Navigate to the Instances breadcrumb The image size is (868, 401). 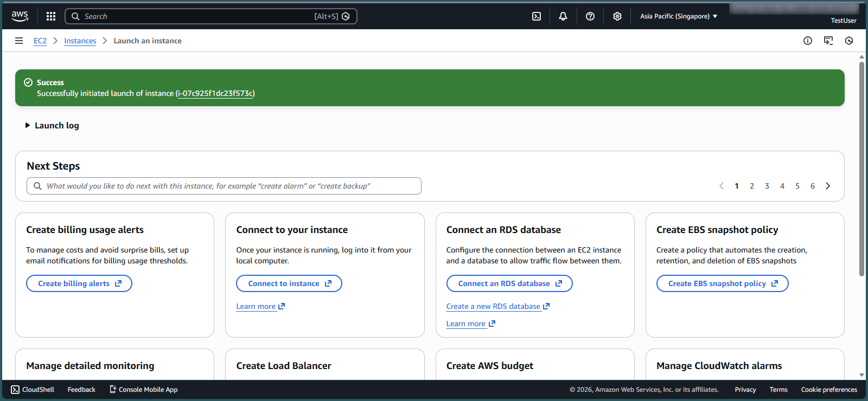(80, 41)
